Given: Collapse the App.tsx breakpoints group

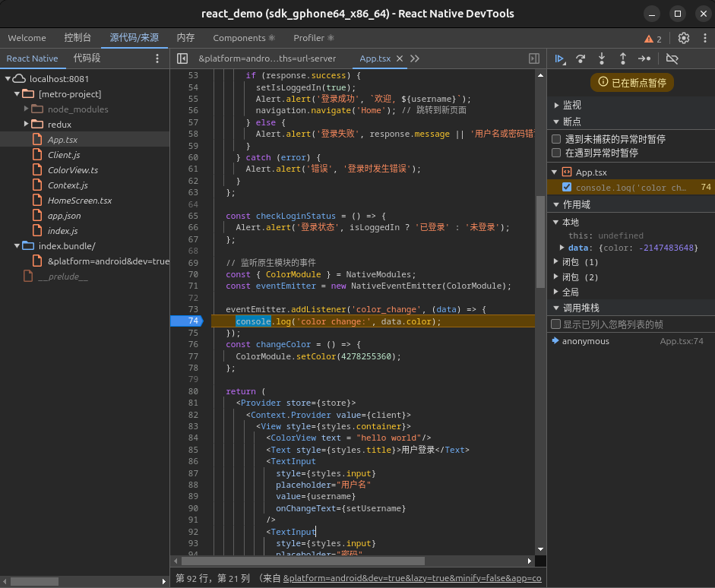Looking at the screenshot, I should pos(555,172).
